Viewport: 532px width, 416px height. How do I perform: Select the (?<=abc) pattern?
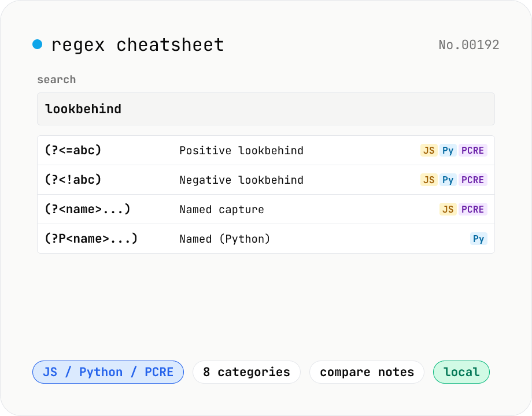(x=73, y=150)
